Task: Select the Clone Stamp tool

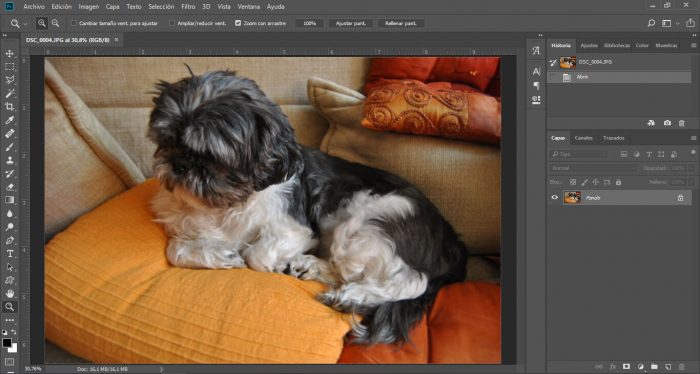Action: point(9,160)
